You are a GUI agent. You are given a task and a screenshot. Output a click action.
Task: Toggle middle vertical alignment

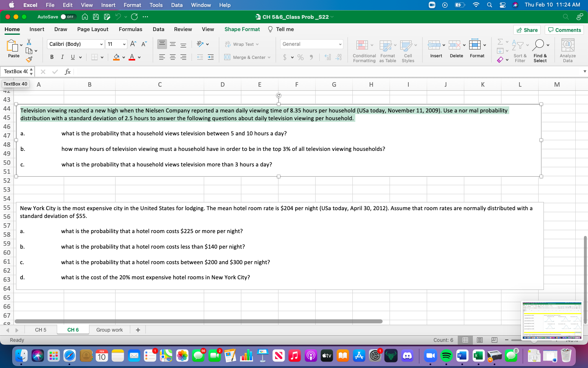click(x=173, y=44)
